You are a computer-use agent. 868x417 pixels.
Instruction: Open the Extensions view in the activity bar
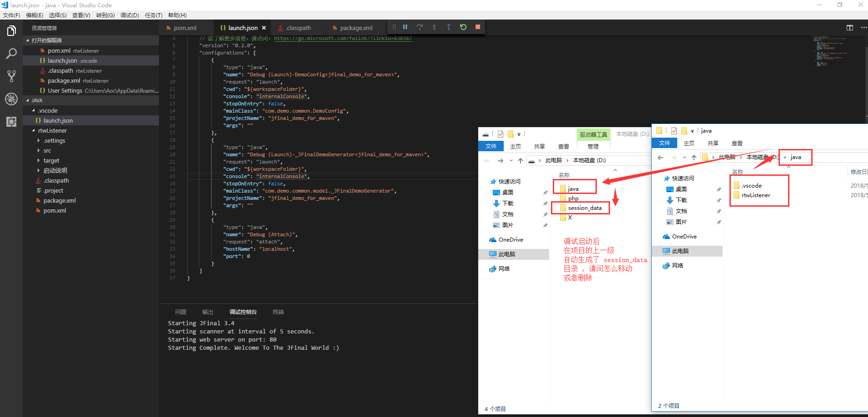tap(11, 122)
